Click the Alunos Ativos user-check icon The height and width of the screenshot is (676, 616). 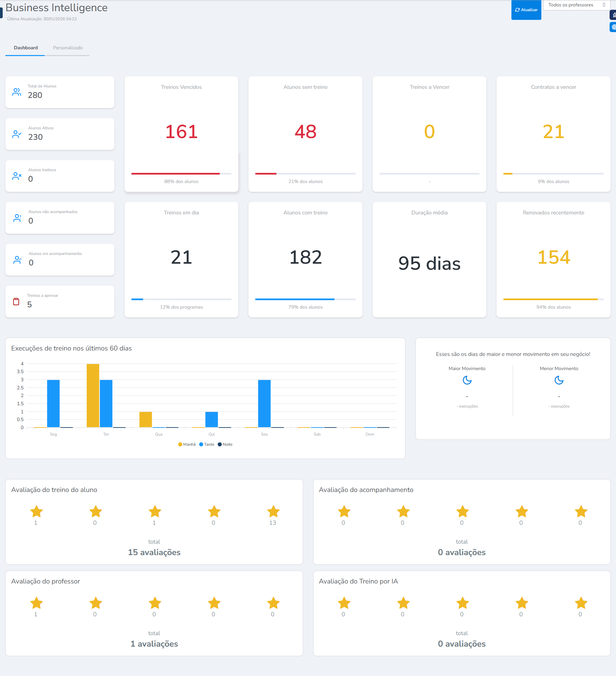pyautogui.click(x=17, y=134)
